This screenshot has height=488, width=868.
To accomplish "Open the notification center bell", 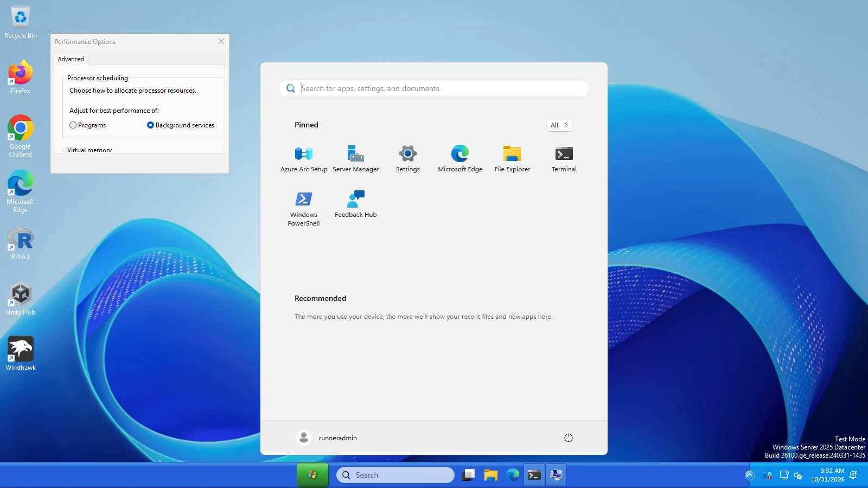I will (853, 475).
